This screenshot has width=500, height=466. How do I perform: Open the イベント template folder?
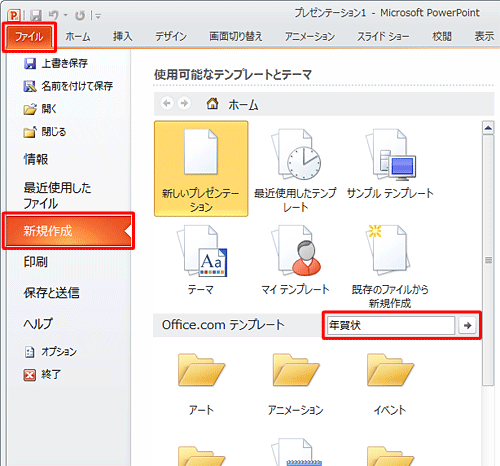pos(390,384)
